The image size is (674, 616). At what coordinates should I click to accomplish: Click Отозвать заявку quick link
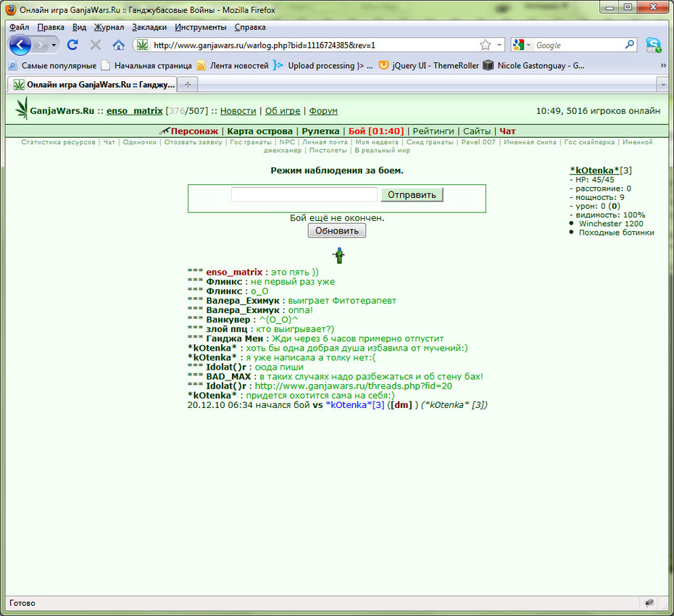tap(193, 142)
